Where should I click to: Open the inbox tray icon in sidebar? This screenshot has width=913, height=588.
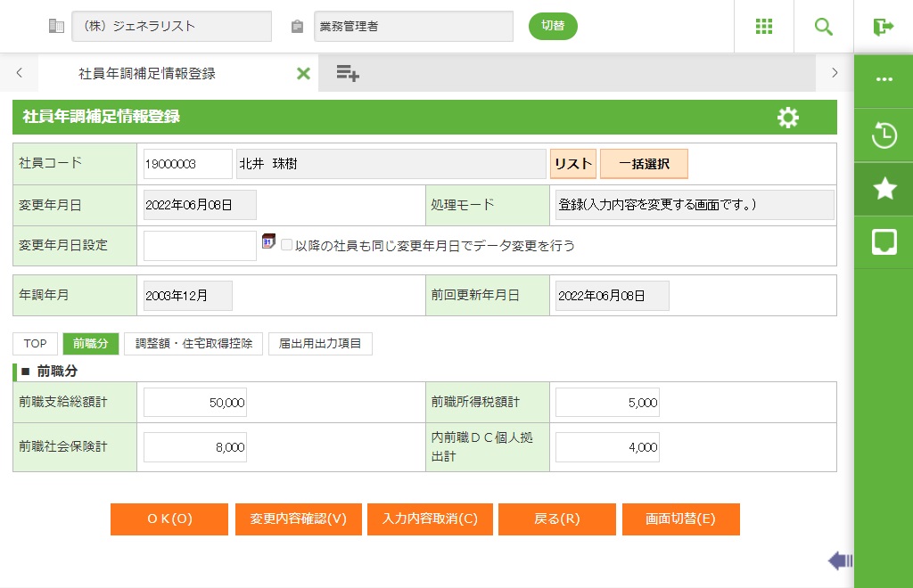[x=884, y=242]
